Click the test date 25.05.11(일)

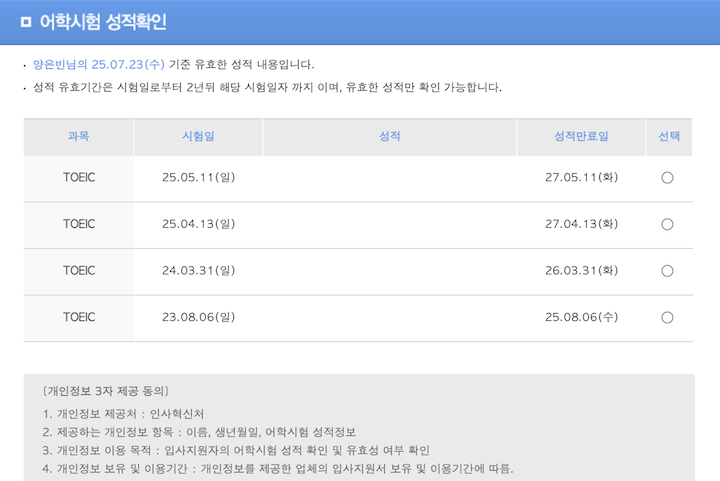198,177
